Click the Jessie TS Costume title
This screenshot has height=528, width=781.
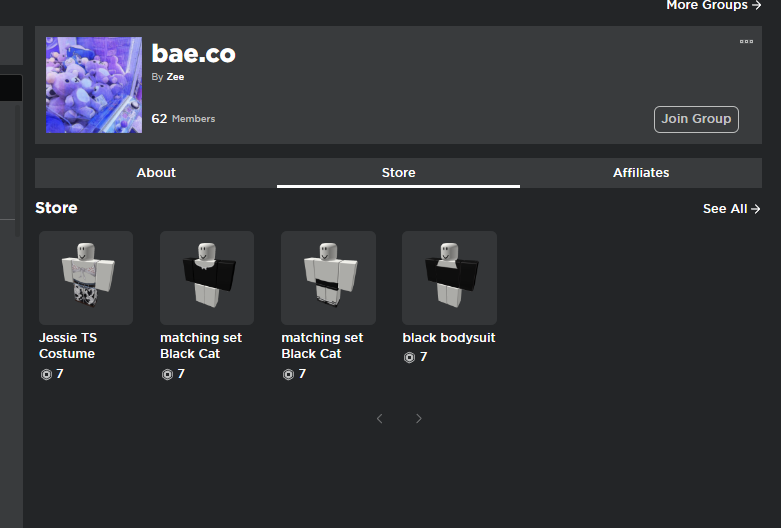(x=68, y=346)
